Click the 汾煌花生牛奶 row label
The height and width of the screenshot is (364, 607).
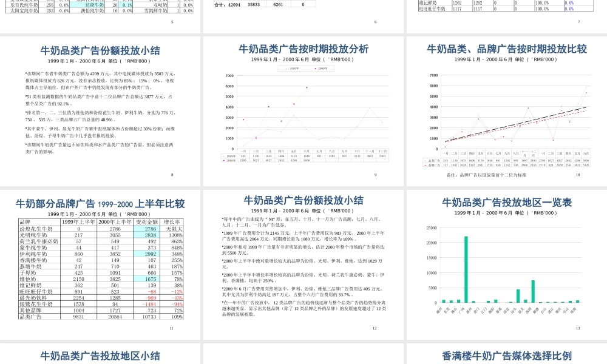tap(36, 229)
